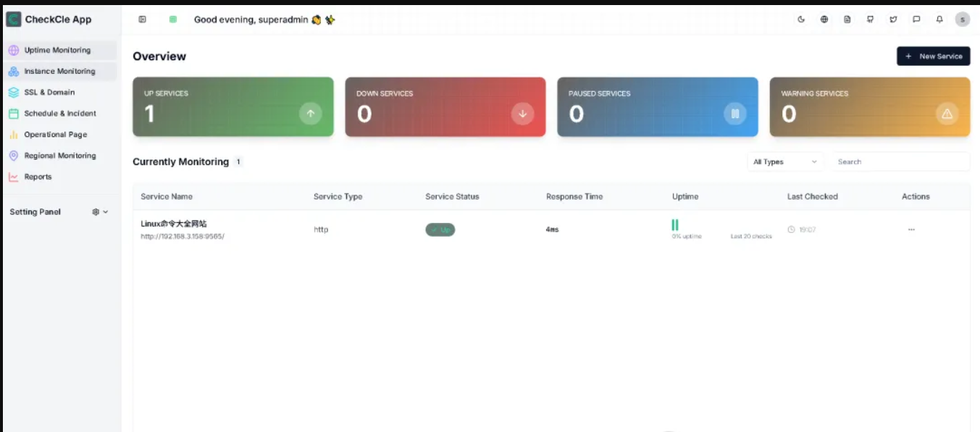Open the documentation file icon

(x=847, y=20)
